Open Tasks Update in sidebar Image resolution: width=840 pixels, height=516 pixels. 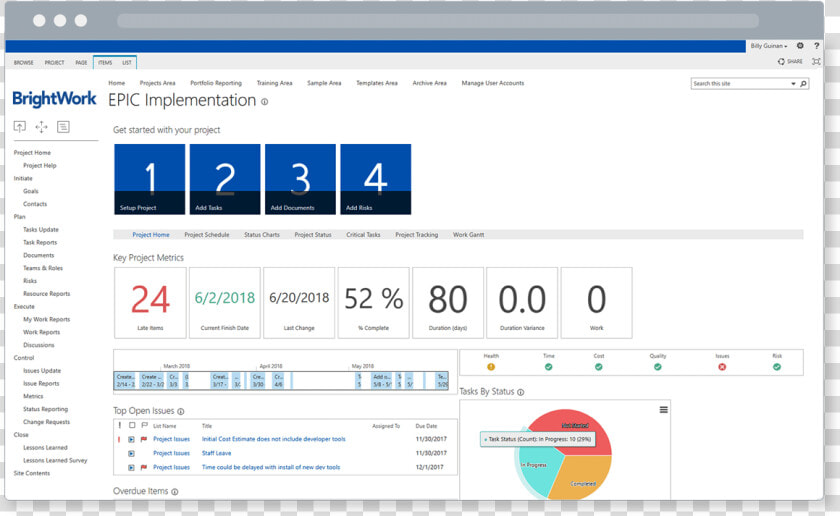coord(41,229)
